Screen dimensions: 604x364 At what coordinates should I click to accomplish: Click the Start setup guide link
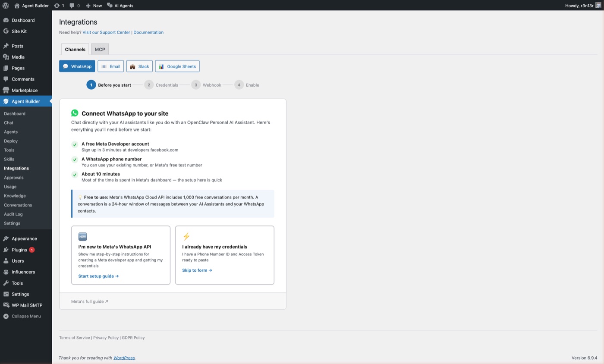(x=98, y=276)
